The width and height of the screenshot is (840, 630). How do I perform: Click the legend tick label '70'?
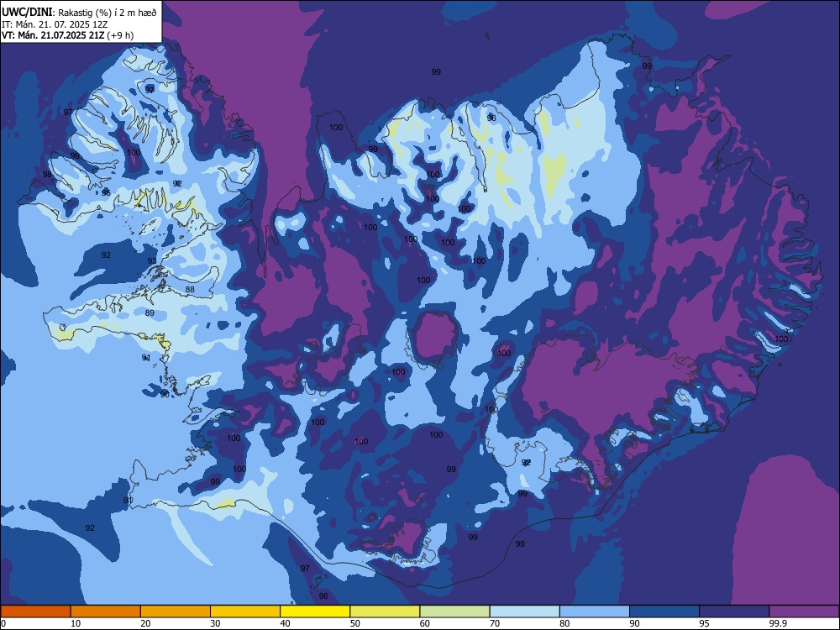coord(495,623)
